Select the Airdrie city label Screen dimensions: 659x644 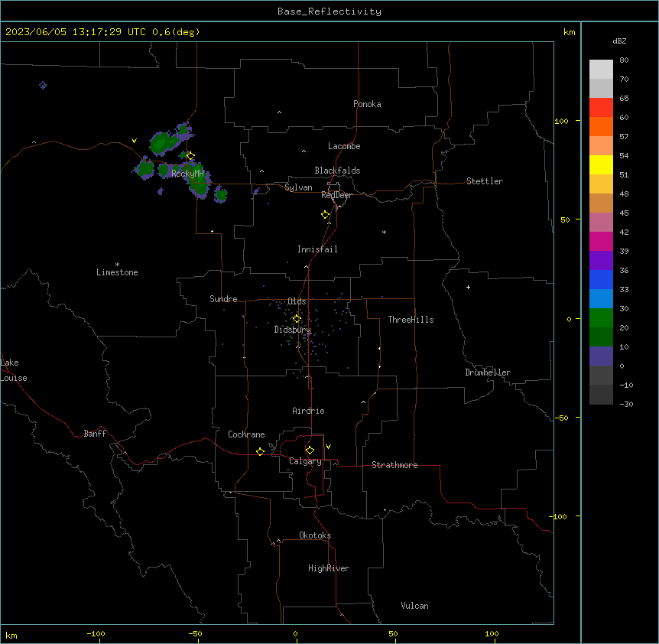pyautogui.click(x=308, y=411)
